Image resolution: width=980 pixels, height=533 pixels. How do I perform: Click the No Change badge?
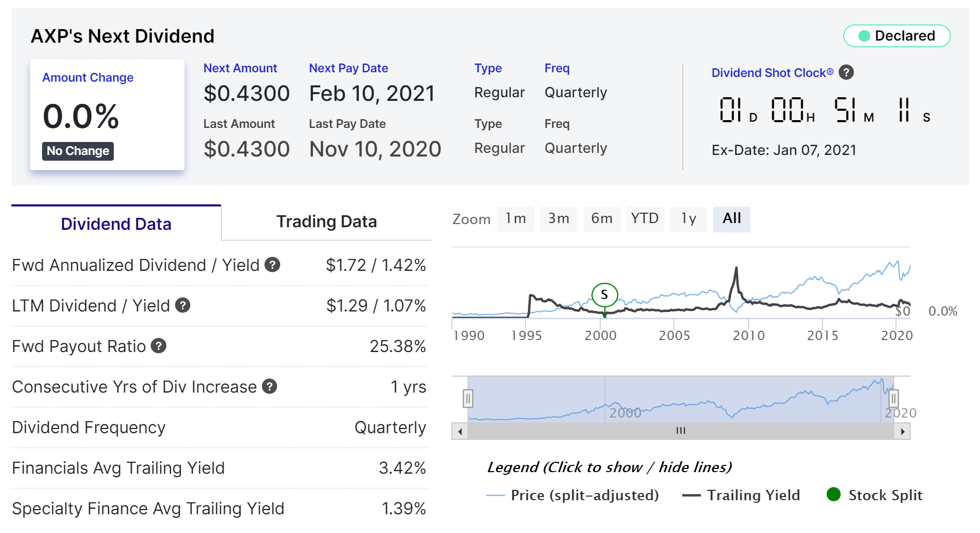[x=78, y=151]
